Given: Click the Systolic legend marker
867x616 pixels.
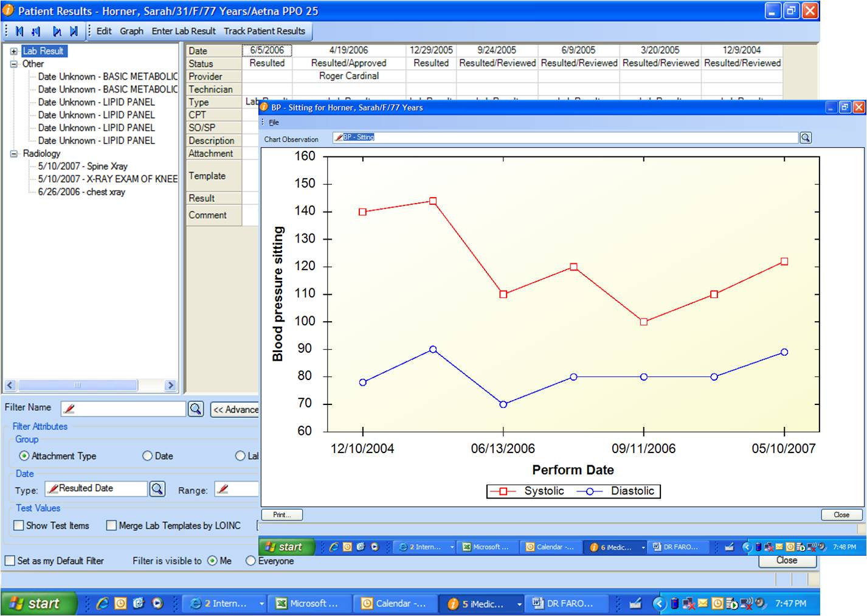Looking at the screenshot, I should (x=503, y=491).
